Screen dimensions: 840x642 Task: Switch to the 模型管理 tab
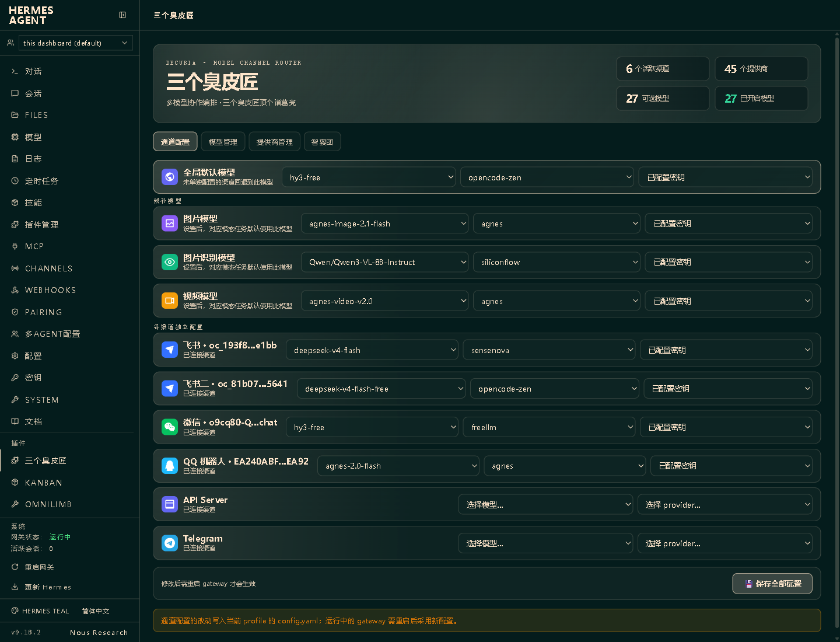point(223,142)
